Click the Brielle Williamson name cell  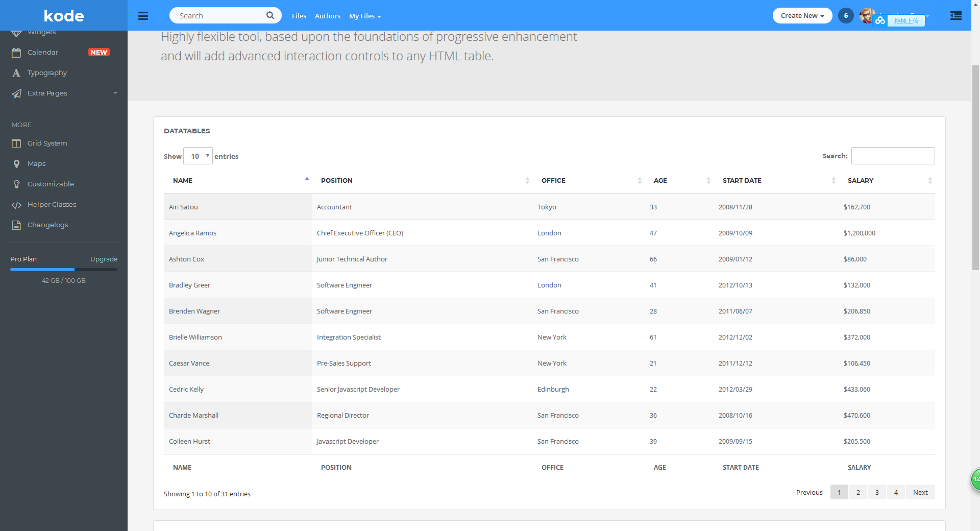(x=237, y=337)
